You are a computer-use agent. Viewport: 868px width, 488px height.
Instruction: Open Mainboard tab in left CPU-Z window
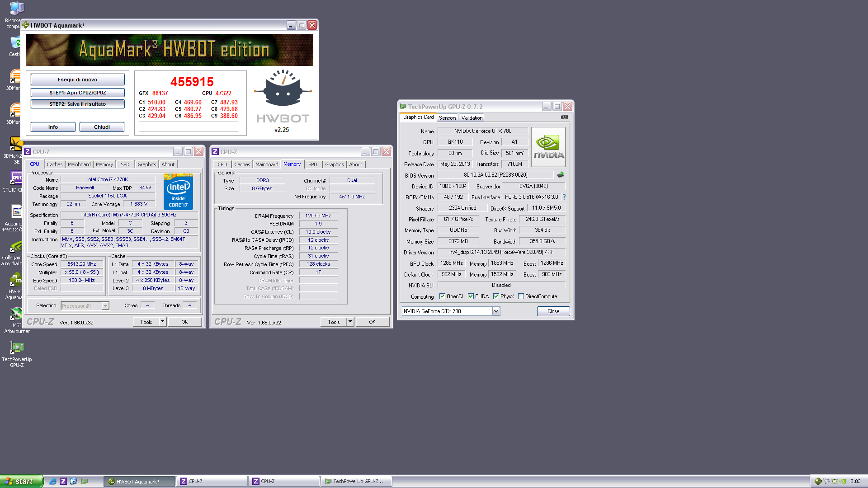pos(79,164)
